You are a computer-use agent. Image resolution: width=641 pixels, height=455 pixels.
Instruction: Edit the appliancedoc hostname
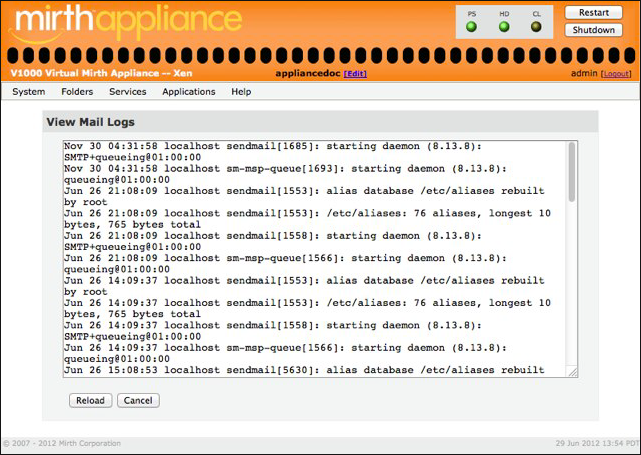pyautogui.click(x=355, y=74)
